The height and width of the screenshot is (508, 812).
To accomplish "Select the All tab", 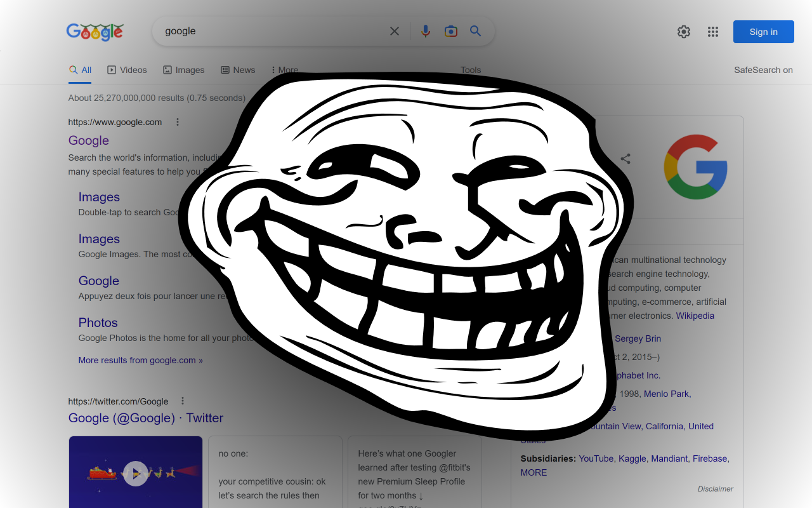I will (x=81, y=70).
